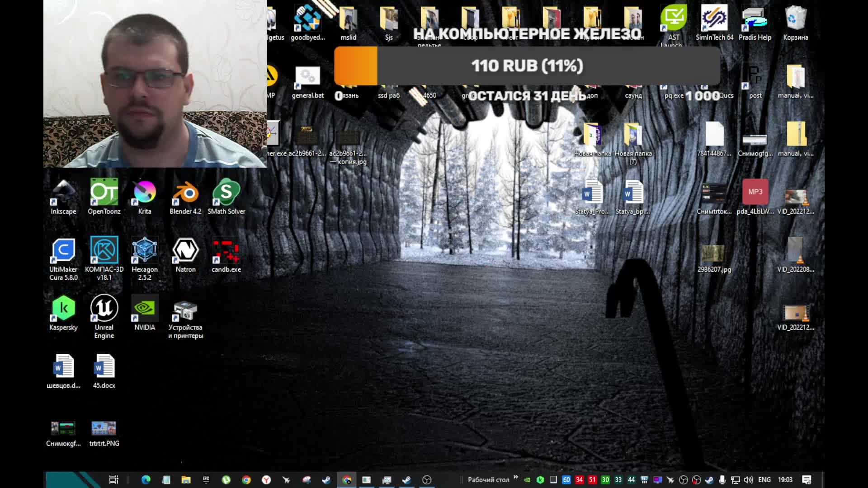Screen dimensions: 868x488
Task: Expand the Рабочий стол toolbar chevron
Action: pos(516,478)
